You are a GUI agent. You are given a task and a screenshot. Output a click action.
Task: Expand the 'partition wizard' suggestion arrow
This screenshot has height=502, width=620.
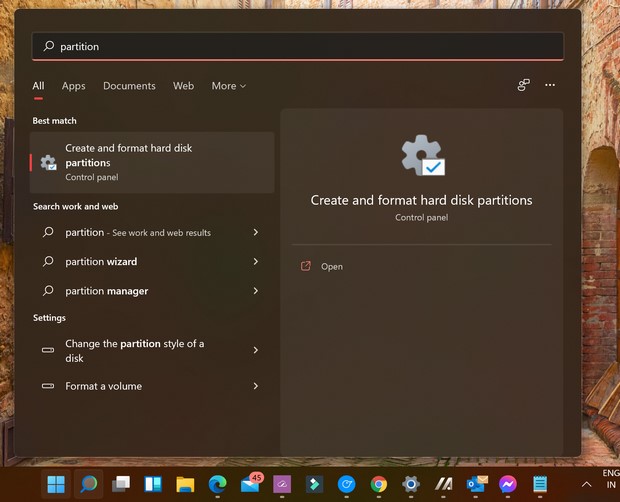(x=256, y=262)
